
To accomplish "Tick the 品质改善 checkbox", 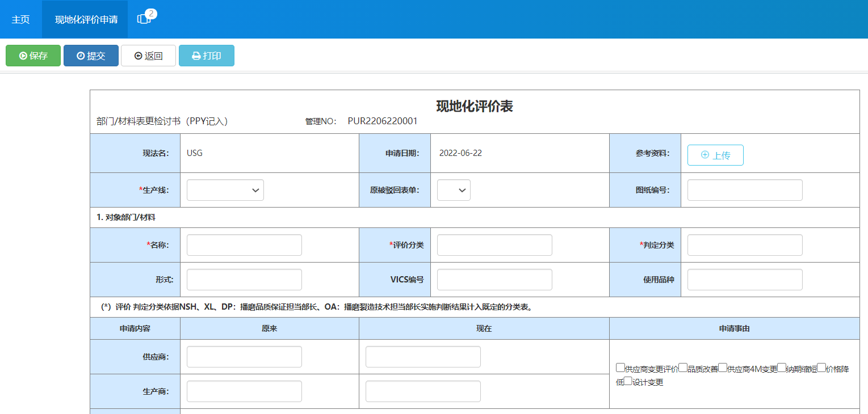I will click(x=683, y=367).
